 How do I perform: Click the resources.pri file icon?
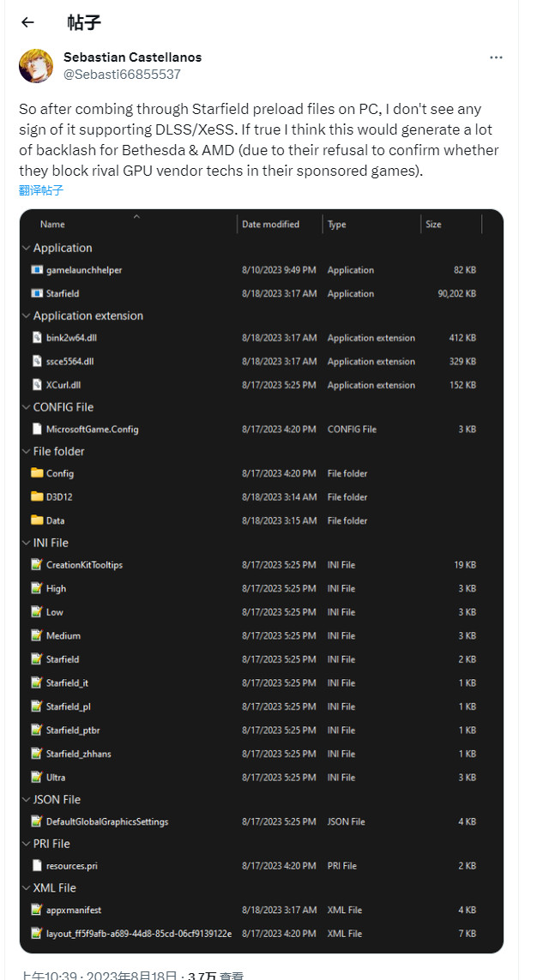pyautogui.click(x=37, y=866)
